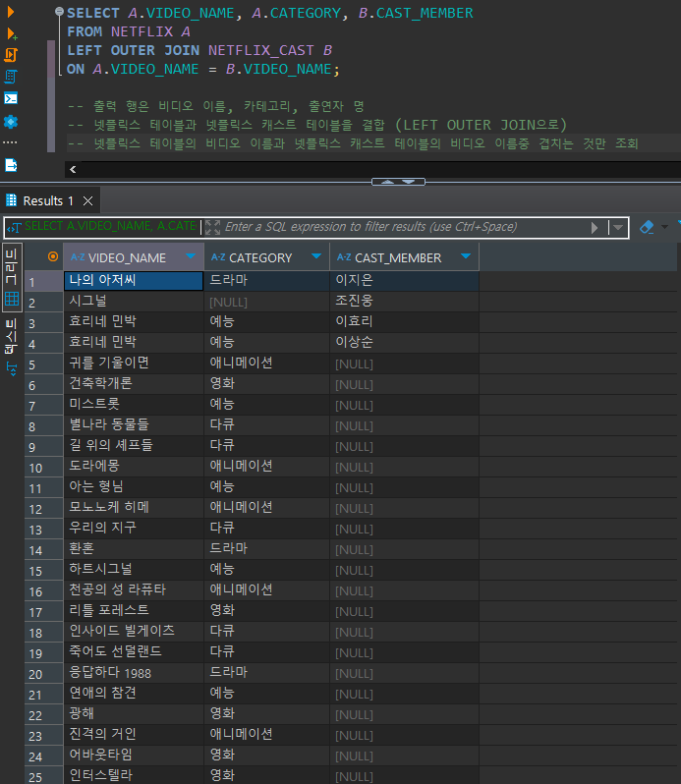Select the cell '리틀 포레스트'
Image resolution: width=681 pixels, height=784 pixels.
(x=134, y=611)
